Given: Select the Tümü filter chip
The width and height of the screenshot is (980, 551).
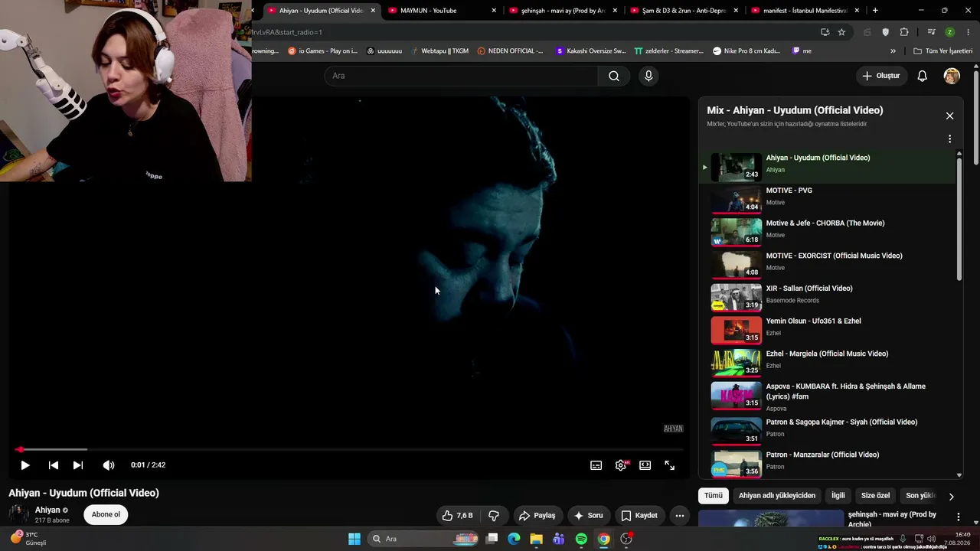Looking at the screenshot, I should (714, 496).
